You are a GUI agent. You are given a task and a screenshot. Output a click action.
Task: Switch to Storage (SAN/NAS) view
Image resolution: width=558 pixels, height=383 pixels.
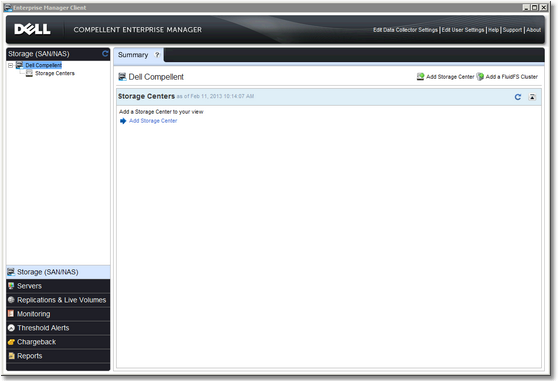point(58,272)
